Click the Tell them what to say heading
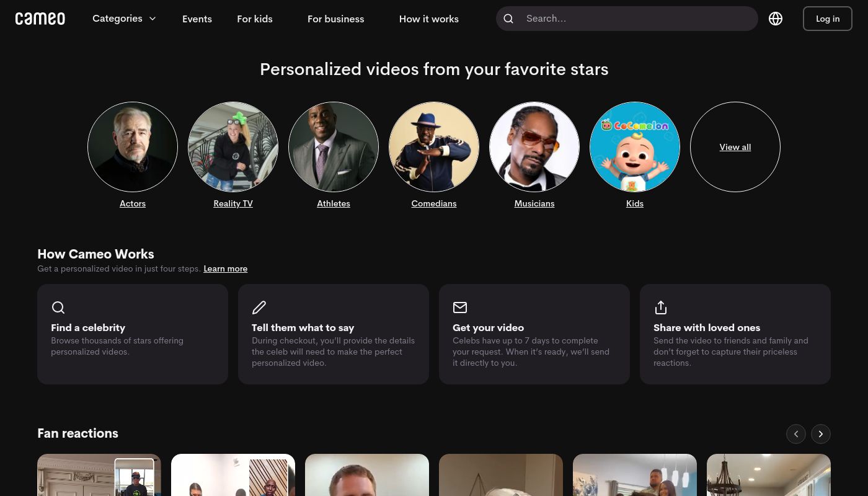The width and height of the screenshot is (868, 496). point(303,327)
